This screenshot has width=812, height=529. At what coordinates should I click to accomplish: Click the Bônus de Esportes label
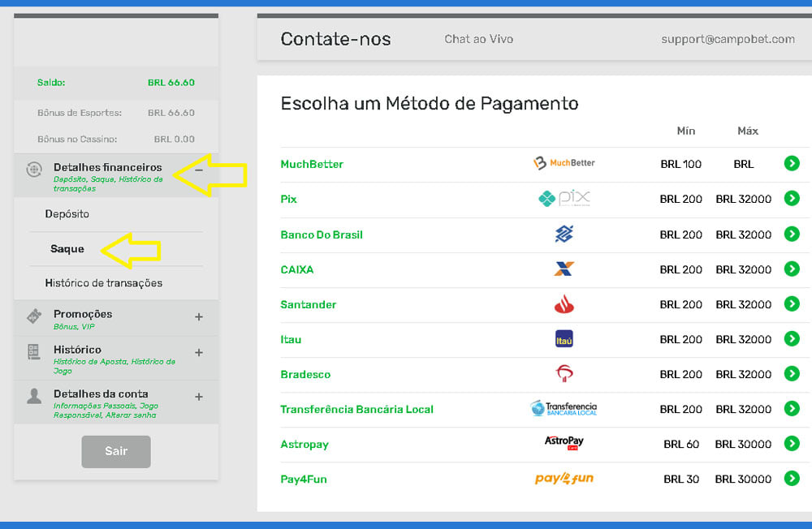pos(80,113)
